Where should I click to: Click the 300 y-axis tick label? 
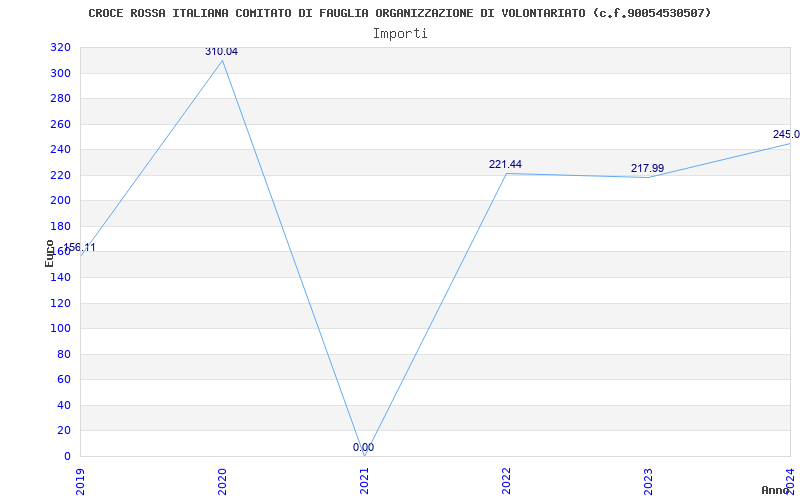tap(60, 73)
